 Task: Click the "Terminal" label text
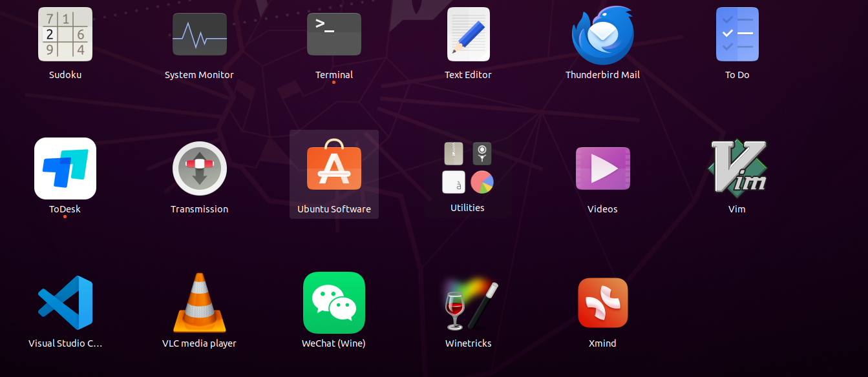[334, 75]
